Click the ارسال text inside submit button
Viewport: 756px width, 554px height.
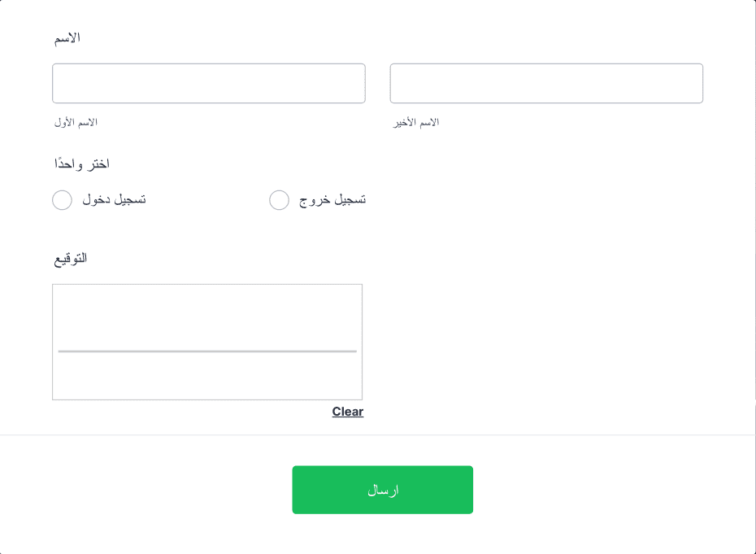383,491
